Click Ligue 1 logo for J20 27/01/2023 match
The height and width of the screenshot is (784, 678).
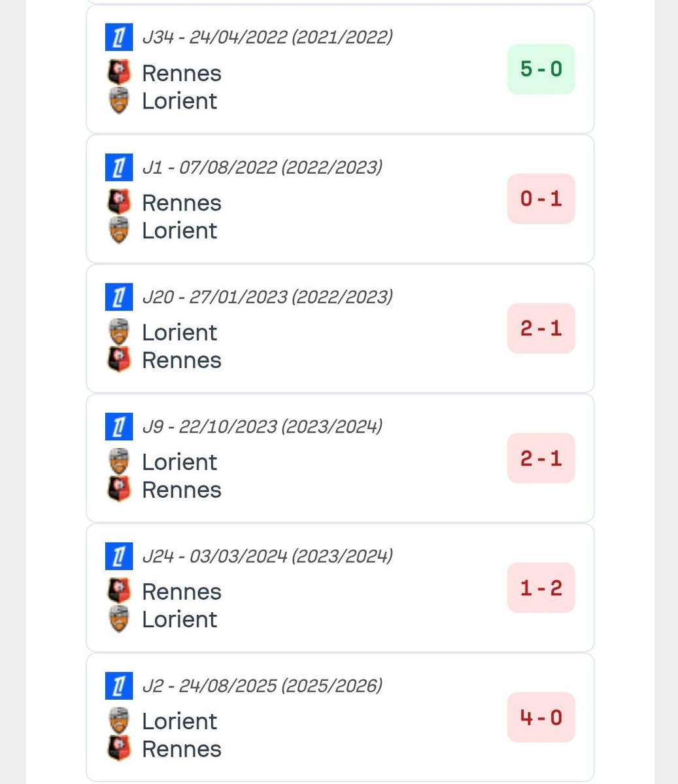[x=119, y=297]
